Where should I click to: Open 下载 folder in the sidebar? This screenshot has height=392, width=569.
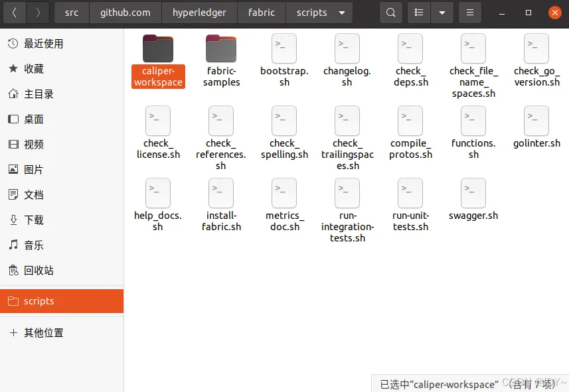tap(34, 220)
